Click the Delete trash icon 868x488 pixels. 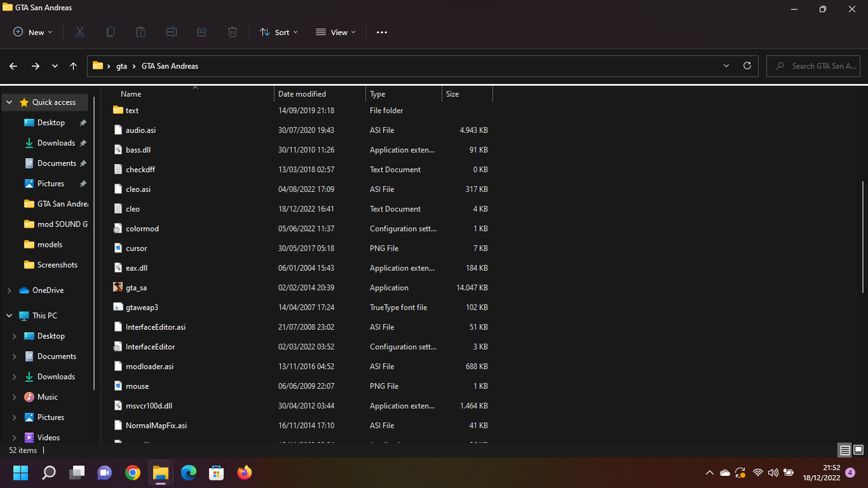[x=233, y=32]
